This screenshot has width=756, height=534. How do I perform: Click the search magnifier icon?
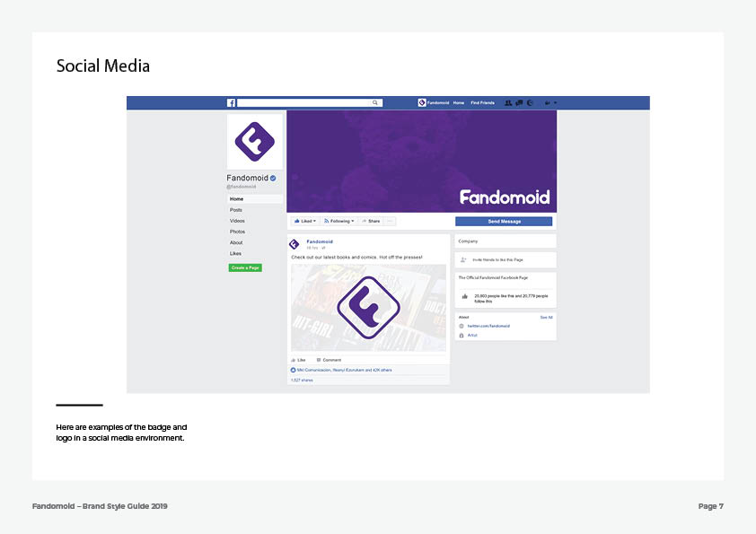[x=375, y=103]
